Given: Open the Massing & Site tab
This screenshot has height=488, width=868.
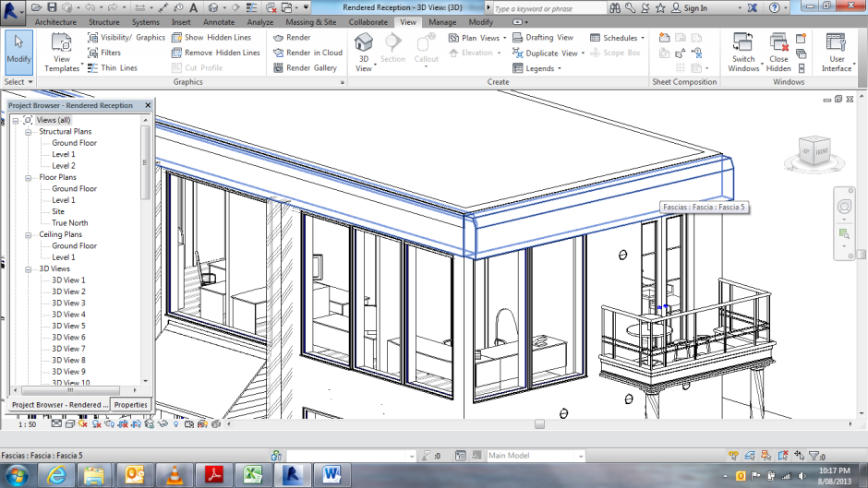Looking at the screenshot, I should pos(310,21).
